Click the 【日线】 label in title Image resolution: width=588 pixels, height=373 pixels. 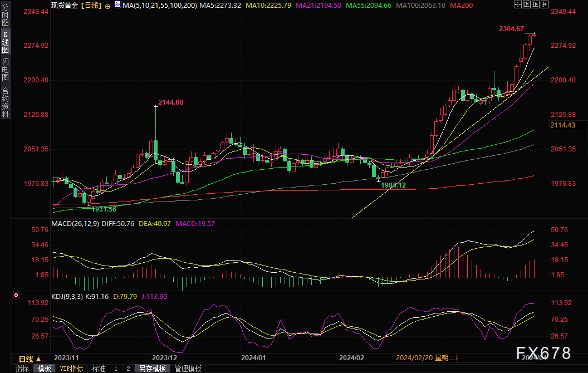[x=91, y=5]
